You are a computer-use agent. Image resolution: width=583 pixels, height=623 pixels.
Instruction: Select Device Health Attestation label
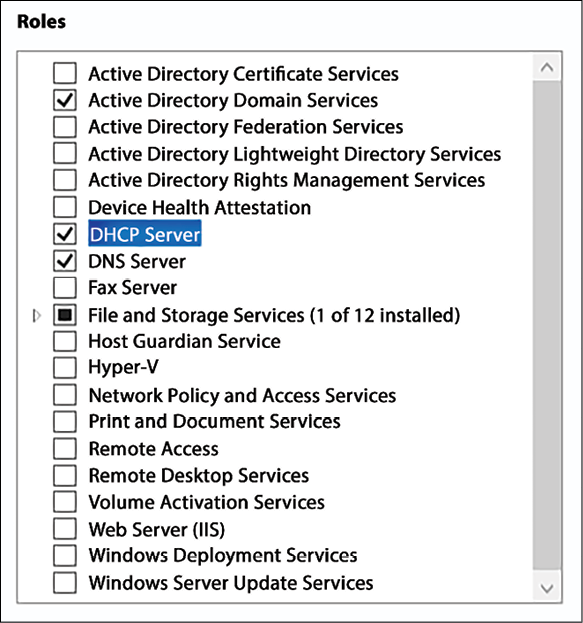199,207
